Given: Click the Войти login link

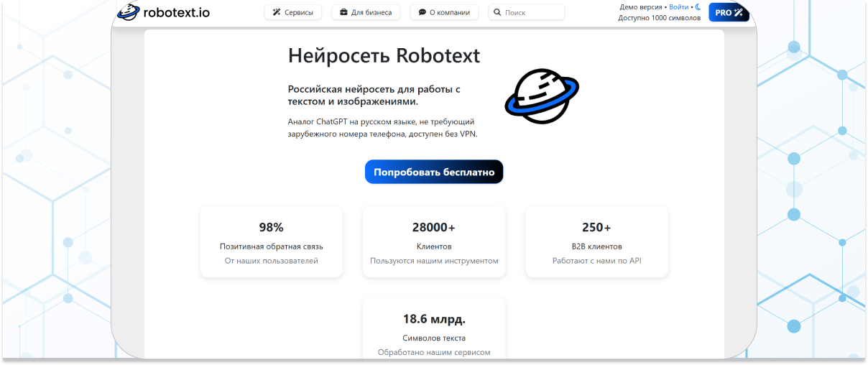Looking at the screenshot, I should (678, 7).
